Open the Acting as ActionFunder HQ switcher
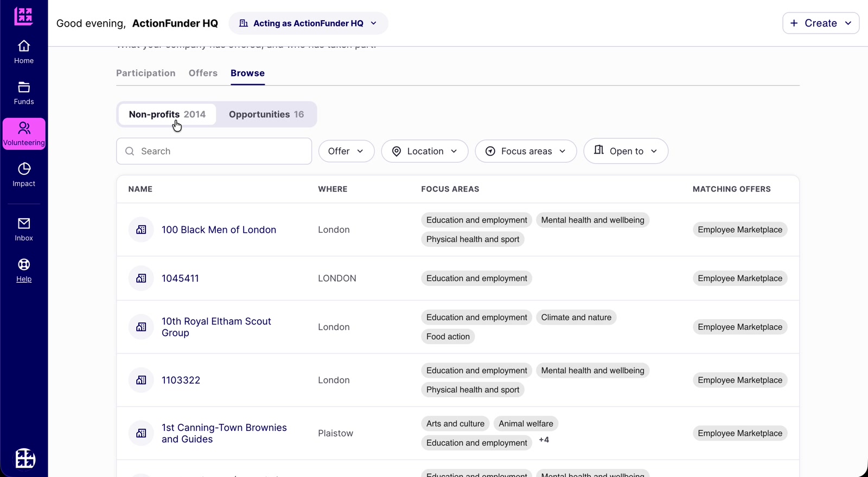The width and height of the screenshot is (868, 477). click(308, 23)
